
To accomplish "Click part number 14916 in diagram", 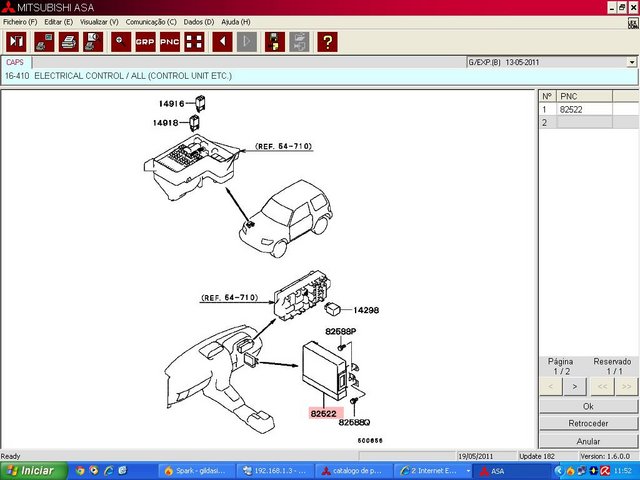I will click(x=172, y=104).
